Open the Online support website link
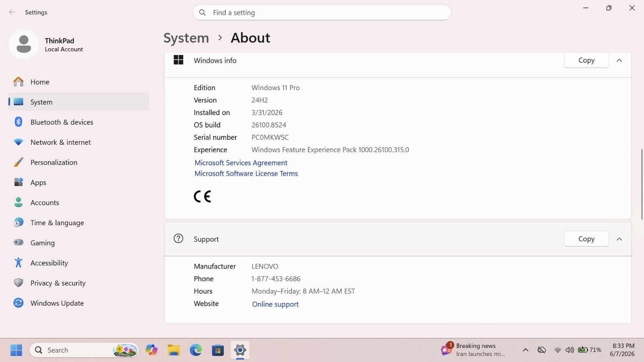This screenshot has width=644, height=362. (275, 304)
